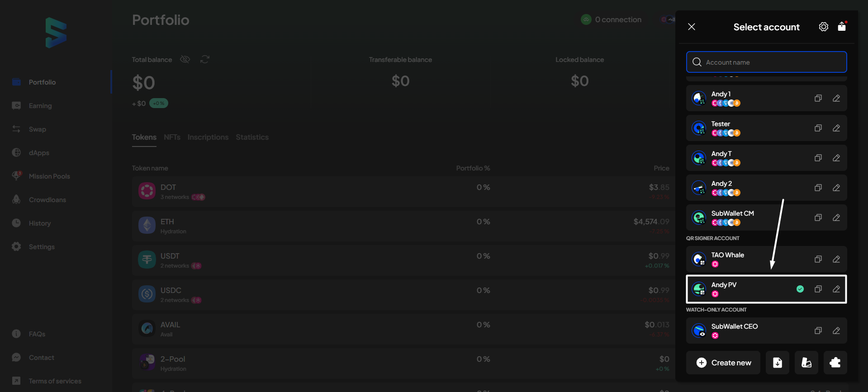Click the import account download icon

(777, 363)
